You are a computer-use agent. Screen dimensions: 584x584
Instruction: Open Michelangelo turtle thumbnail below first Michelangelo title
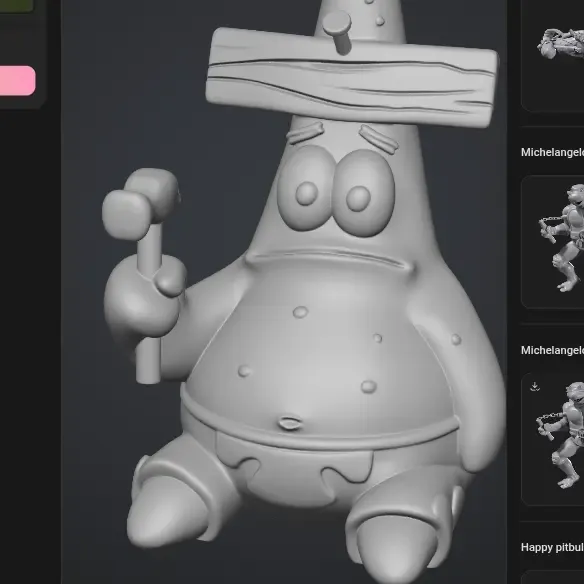[553, 242]
